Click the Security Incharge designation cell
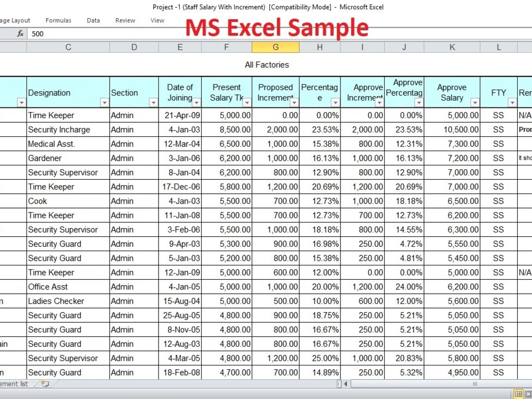The image size is (532, 399). tap(68, 130)
